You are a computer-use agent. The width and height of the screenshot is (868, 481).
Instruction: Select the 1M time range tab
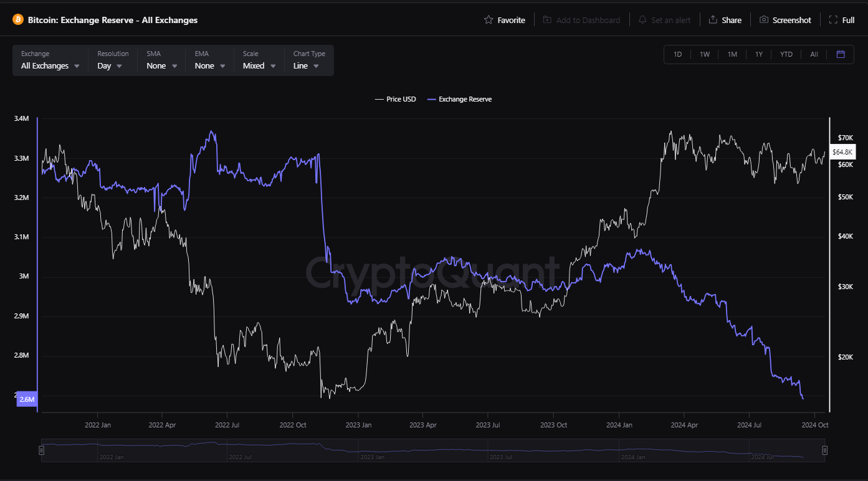[732, 54]
